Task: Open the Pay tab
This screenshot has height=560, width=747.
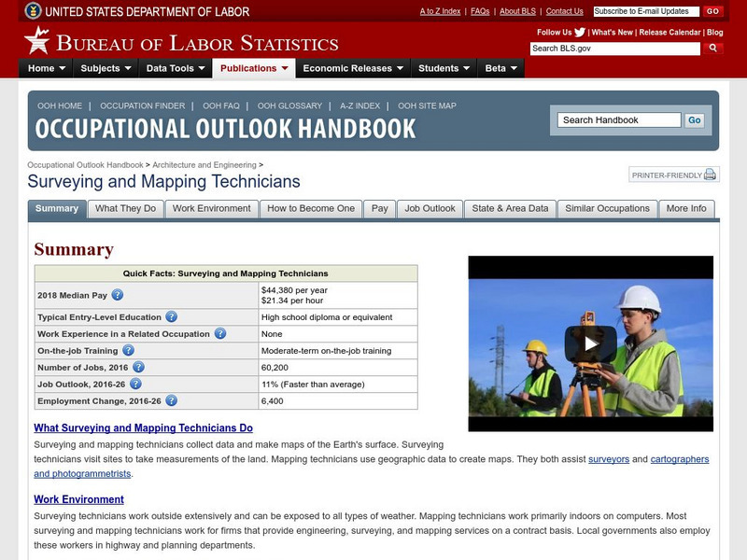Action: [x=380, y=208]
